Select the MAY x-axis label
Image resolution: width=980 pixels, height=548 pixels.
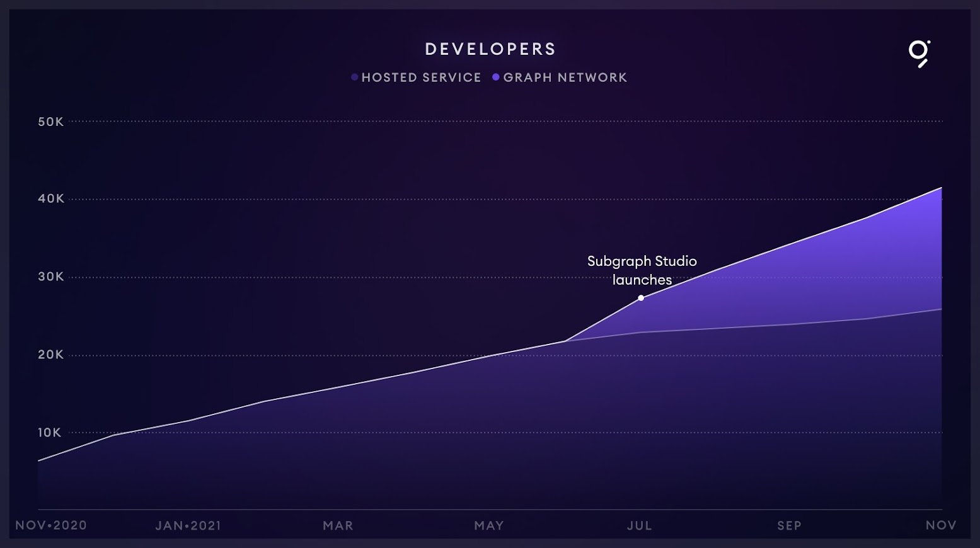(x=489, y=525)
